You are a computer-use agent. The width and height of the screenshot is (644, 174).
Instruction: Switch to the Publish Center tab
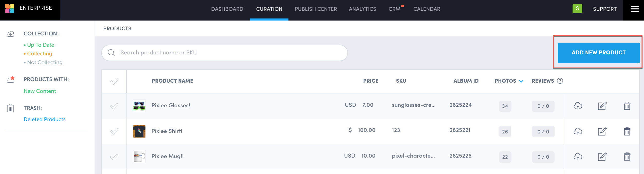tap(316, 9)
